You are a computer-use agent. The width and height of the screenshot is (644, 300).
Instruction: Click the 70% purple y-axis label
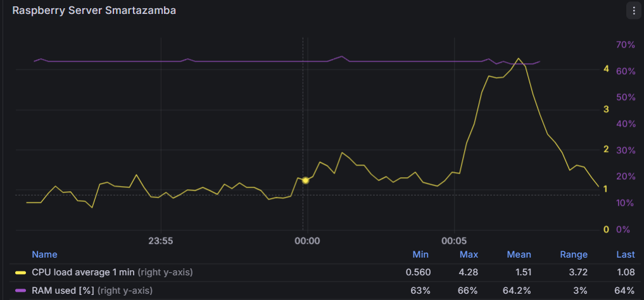(x=625, y=45)
